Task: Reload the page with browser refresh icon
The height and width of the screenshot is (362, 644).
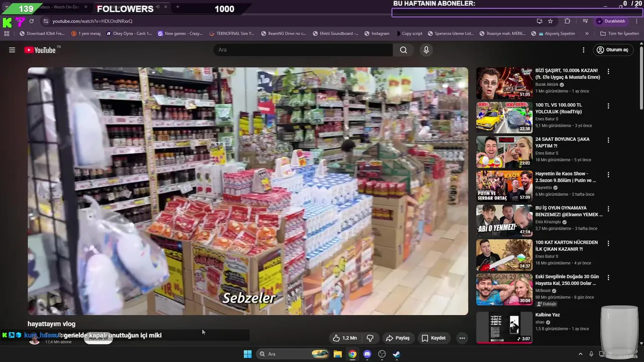Action: coord(31,21)
